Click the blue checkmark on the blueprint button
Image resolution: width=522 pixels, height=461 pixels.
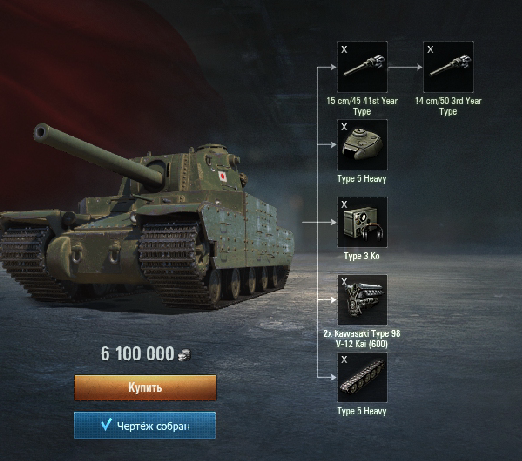click(x=106, y=424)
